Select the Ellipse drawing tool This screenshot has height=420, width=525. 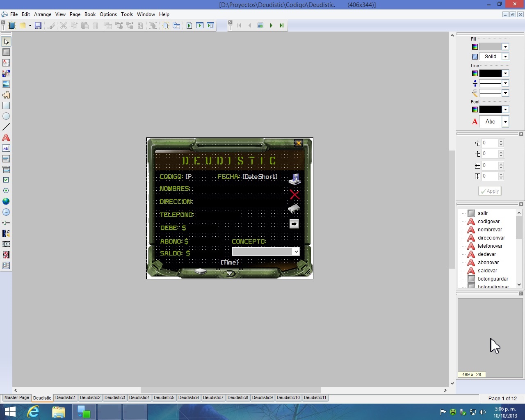click(6, 116)
